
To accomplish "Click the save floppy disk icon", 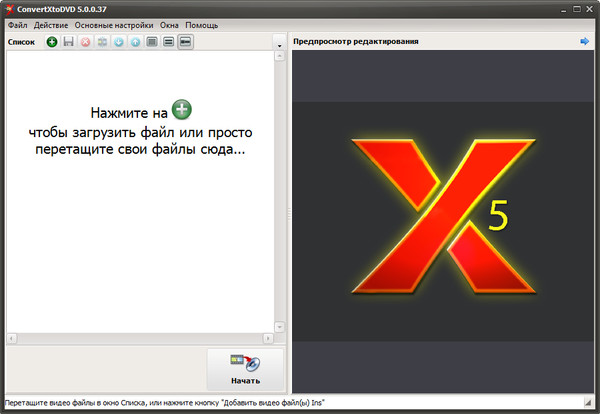I will pos(68,42).
